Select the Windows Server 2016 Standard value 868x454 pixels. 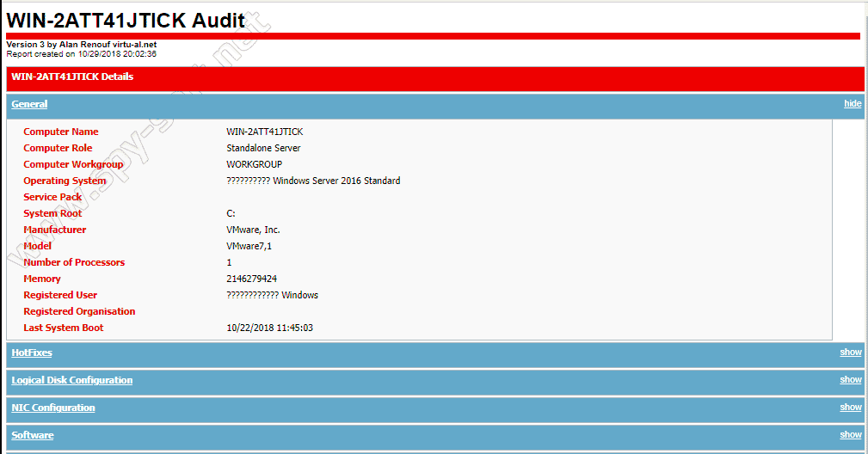tap(313, 181)
